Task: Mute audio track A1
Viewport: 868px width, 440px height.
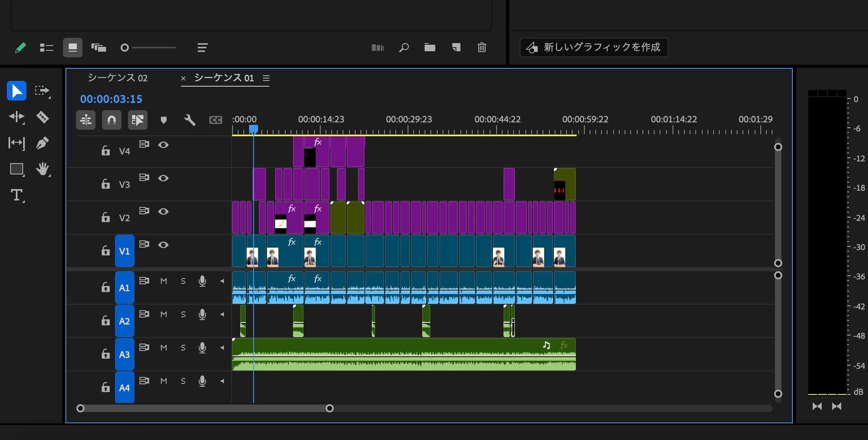Action: (x=163, y=281)
